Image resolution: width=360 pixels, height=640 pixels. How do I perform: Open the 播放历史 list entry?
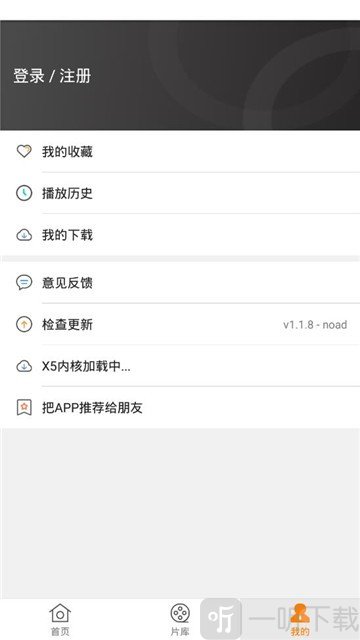[x=180, y=193]
